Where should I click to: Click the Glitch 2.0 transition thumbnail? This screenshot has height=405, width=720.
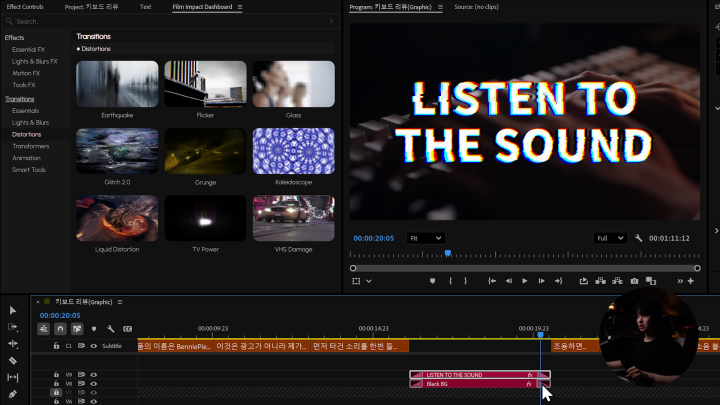(x=117, y=151)
